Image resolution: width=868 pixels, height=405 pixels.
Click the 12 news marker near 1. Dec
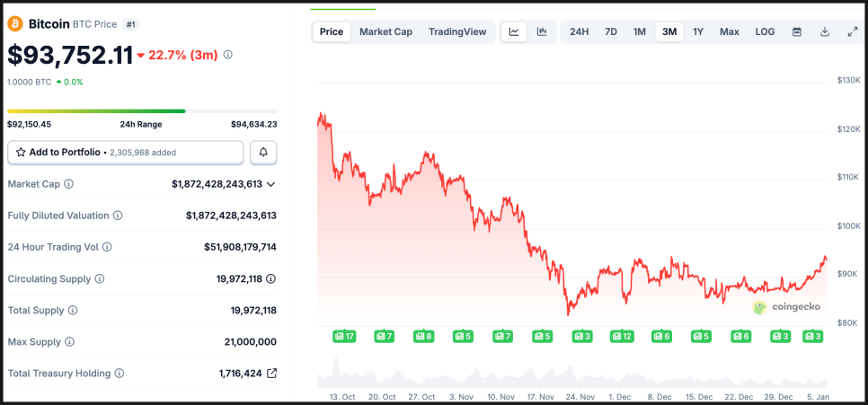coord(621,336)
